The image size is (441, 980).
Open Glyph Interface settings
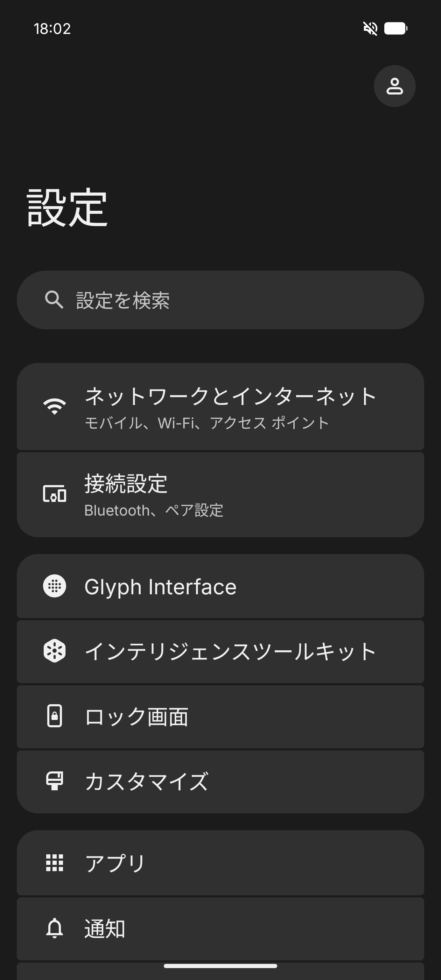[160, 587]
